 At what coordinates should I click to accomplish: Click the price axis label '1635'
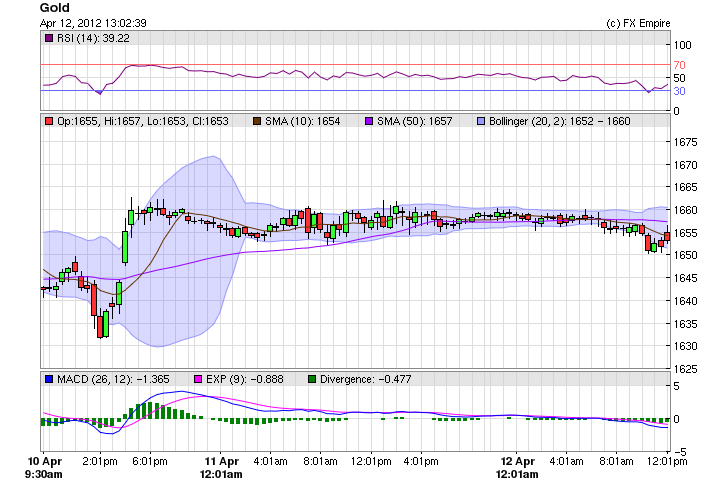pyautogui.click(x=685, y=324)
